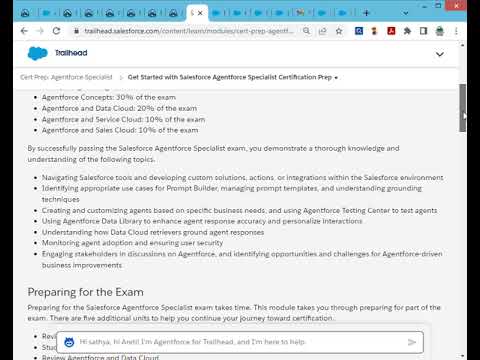Grab the page vertical scrollbar thumb
Image resolution: width=480 pixels, height=360 pixels.
(x=462, y=108)
